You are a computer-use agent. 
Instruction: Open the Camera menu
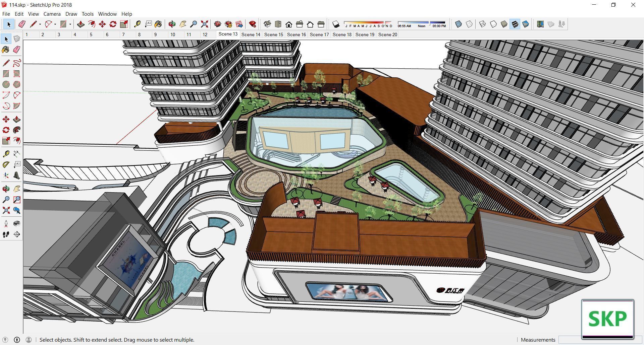(52, 14)
